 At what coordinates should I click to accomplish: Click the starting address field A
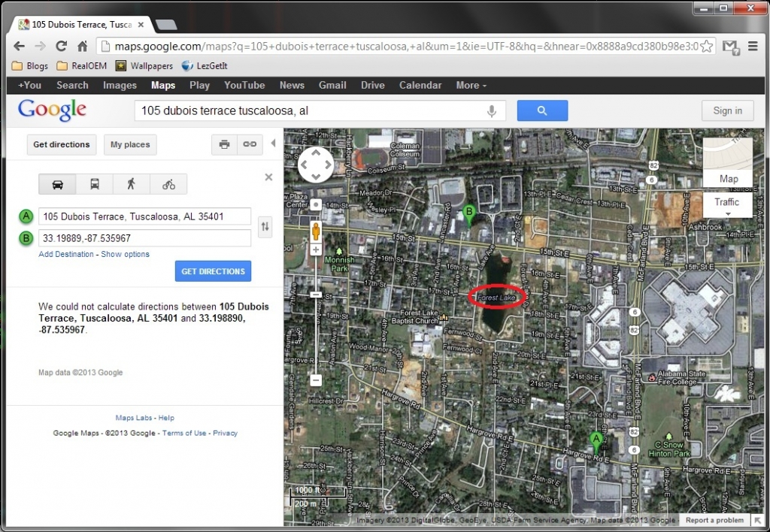(x=145, y=216)
